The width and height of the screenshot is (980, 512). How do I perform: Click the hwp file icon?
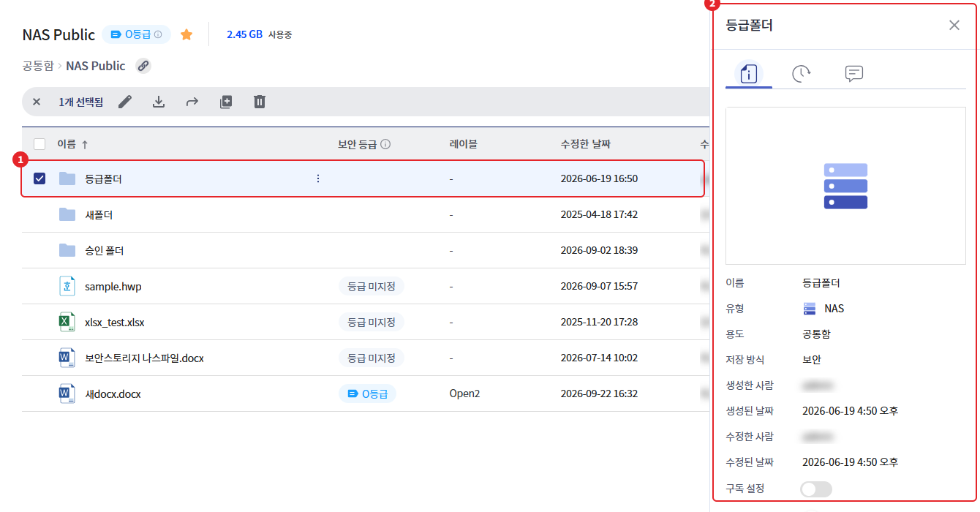click(x=67, y=286)
